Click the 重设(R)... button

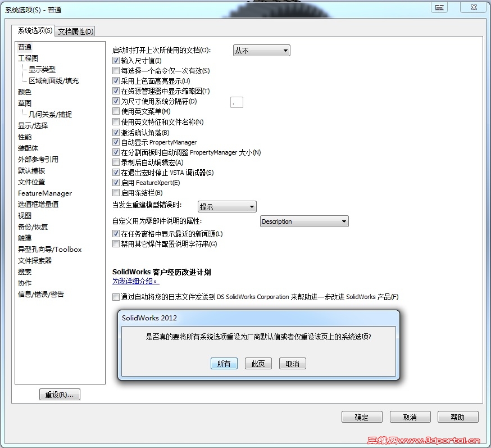point(60,395)
